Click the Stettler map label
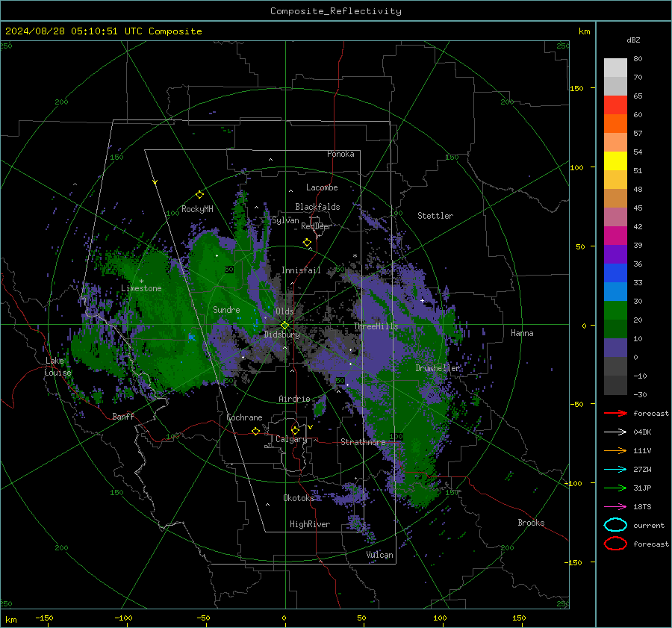 pos(435,216)
